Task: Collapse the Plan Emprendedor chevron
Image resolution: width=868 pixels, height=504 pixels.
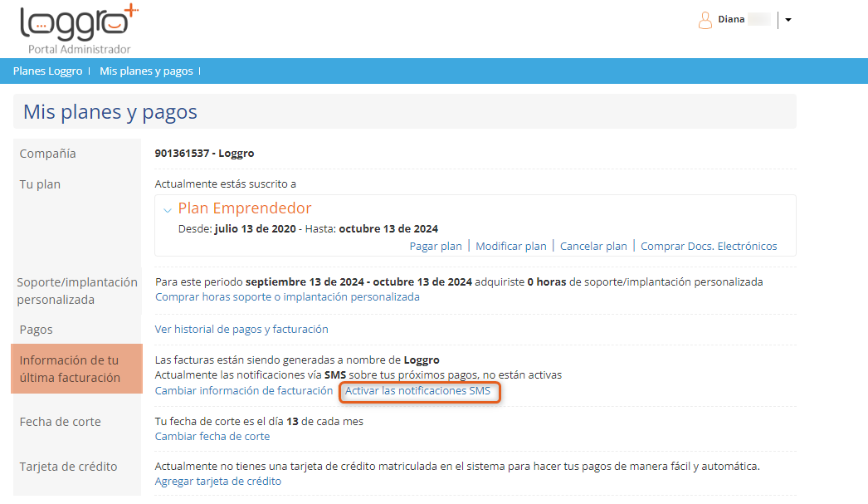Action: click(167, 210)
